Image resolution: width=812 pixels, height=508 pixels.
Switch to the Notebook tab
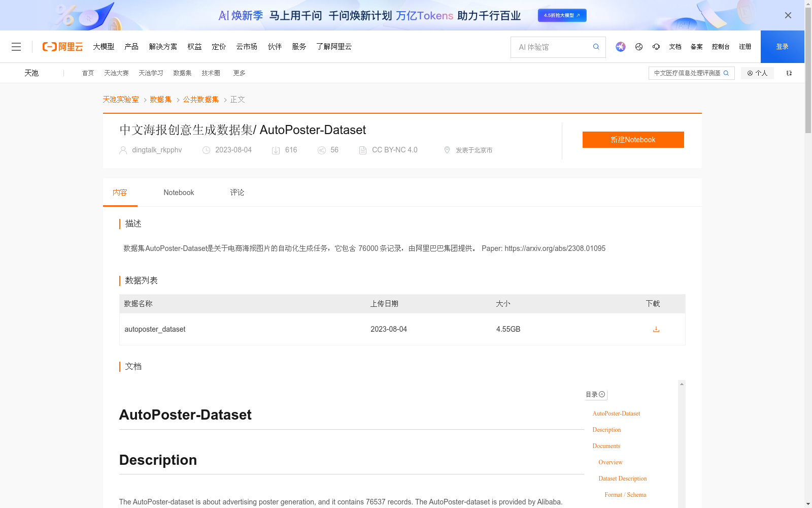(179, 193)
